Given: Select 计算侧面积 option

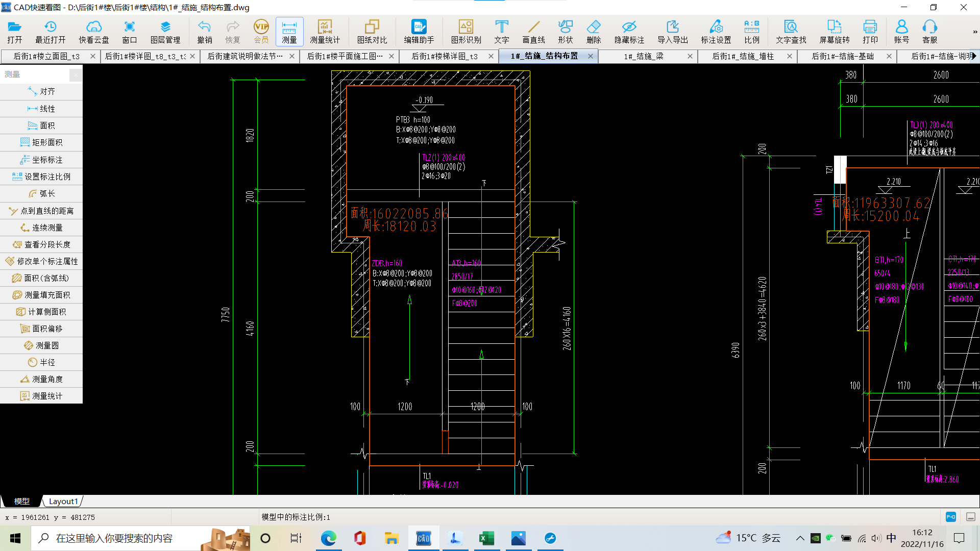Looking at the screenshot, I should coord(41,312).
